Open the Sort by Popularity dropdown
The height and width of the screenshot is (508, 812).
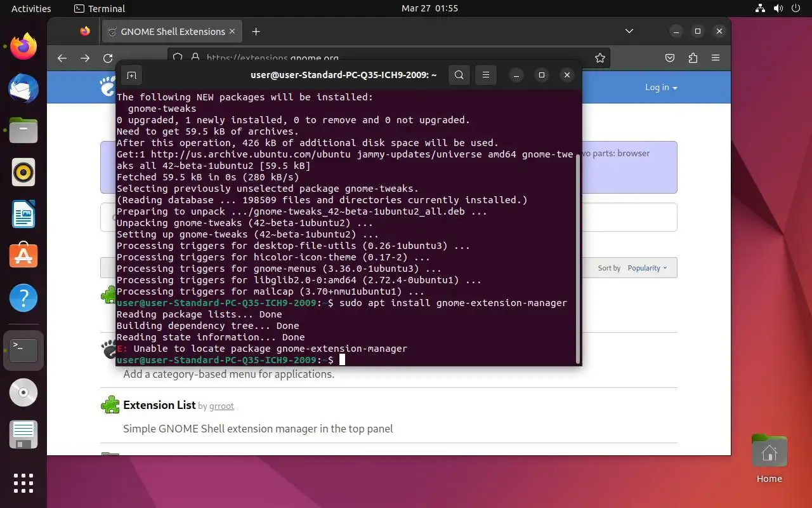647,268
